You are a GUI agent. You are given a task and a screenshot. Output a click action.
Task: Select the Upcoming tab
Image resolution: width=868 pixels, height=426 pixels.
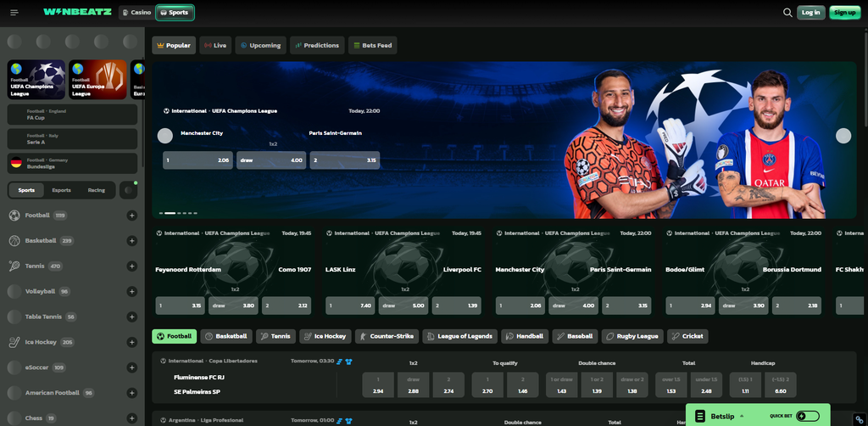[260, 46]
